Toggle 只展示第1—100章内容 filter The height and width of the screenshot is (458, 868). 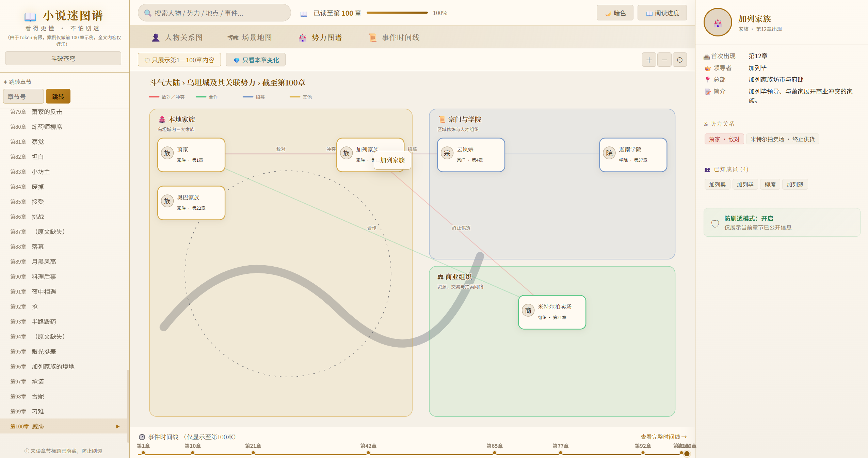[x=179, y=60]
